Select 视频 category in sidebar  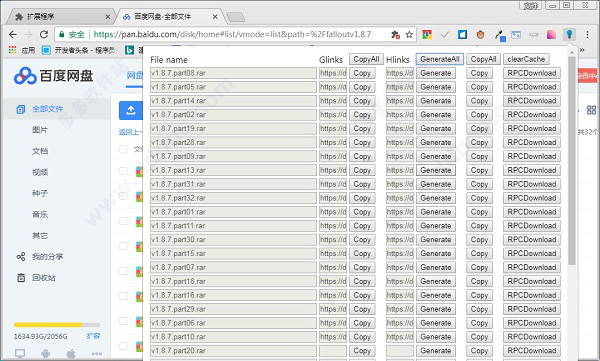click(x=40, y=172)
